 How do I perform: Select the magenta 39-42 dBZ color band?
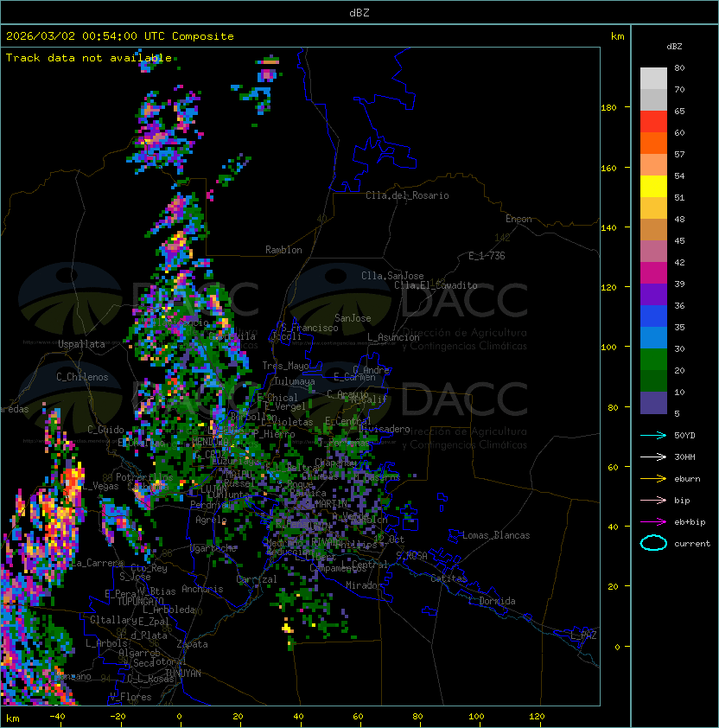point(653,273)
